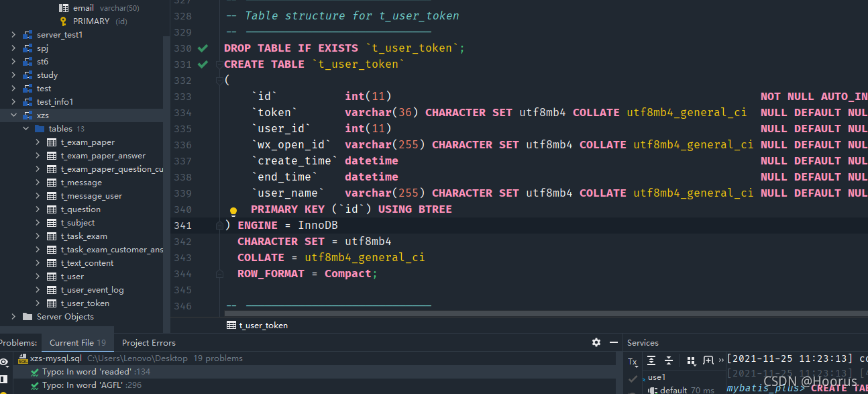Click Expand All in Services toolbar
868x394 pixels.
pos(651,360)
